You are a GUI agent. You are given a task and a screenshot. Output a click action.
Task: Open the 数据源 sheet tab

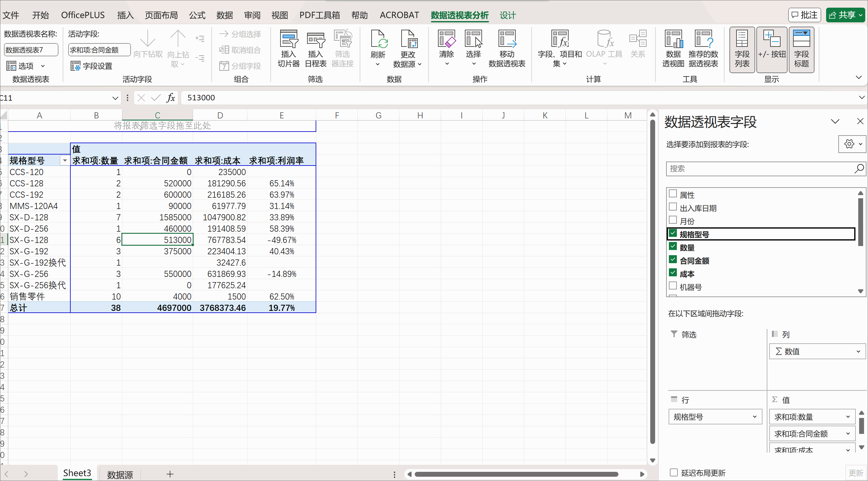coord(120,474)
